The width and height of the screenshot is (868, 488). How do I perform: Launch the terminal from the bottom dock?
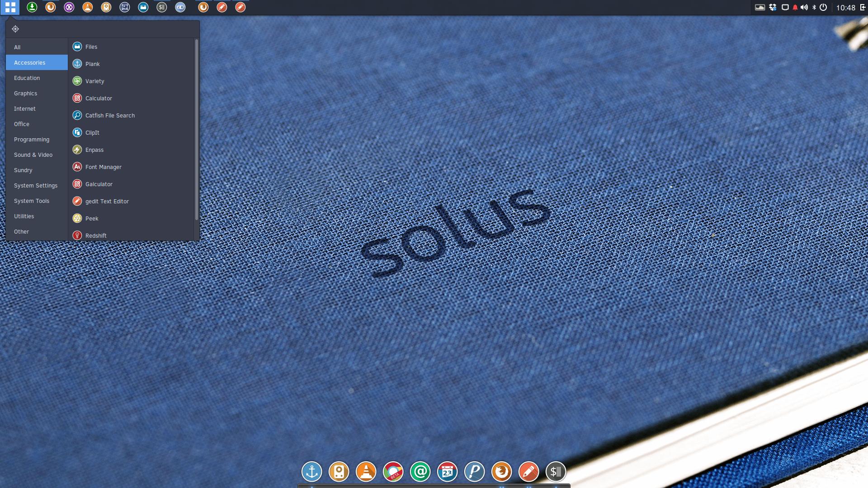click(556, 472)
